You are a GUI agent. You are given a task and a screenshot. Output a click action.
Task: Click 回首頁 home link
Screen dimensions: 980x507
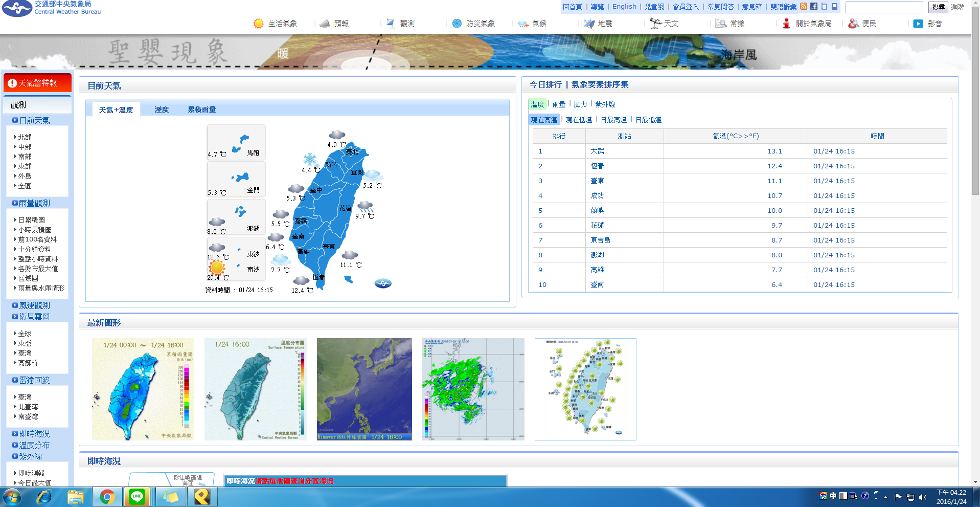573,7
